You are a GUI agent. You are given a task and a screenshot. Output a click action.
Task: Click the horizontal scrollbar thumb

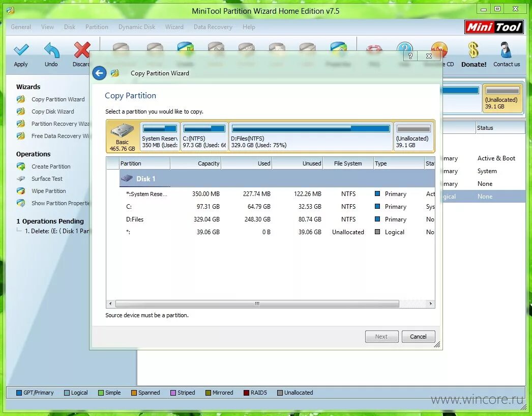point(257,303)
